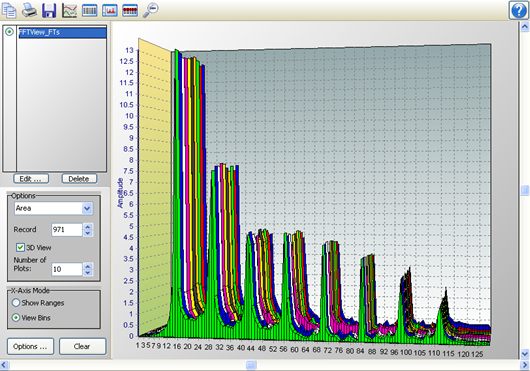Uncheck the 3D View checkbox
Viewport: 530px width, 371px height.
pyautogui.click(x=20, y=247)
